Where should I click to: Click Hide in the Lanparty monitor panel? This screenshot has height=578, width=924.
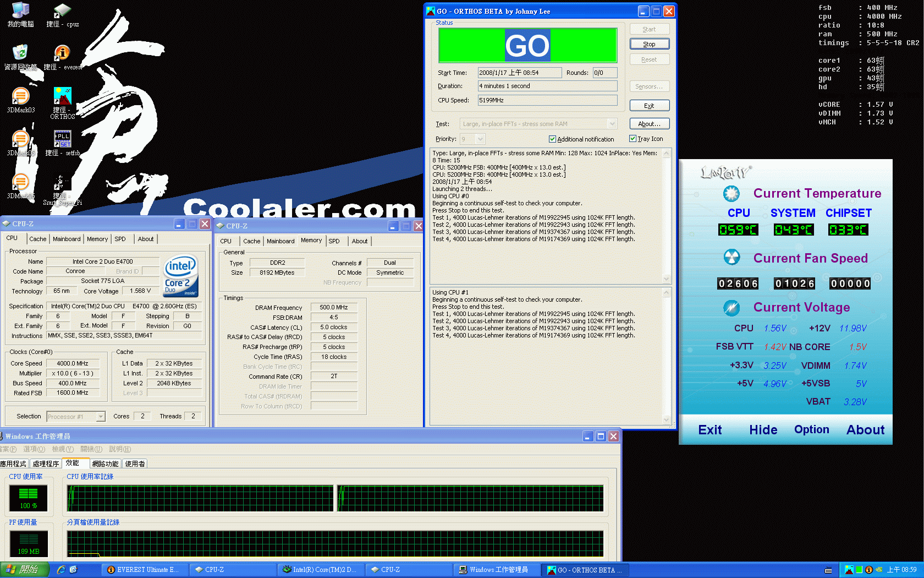pyautogui.click(x=763, y=430)
